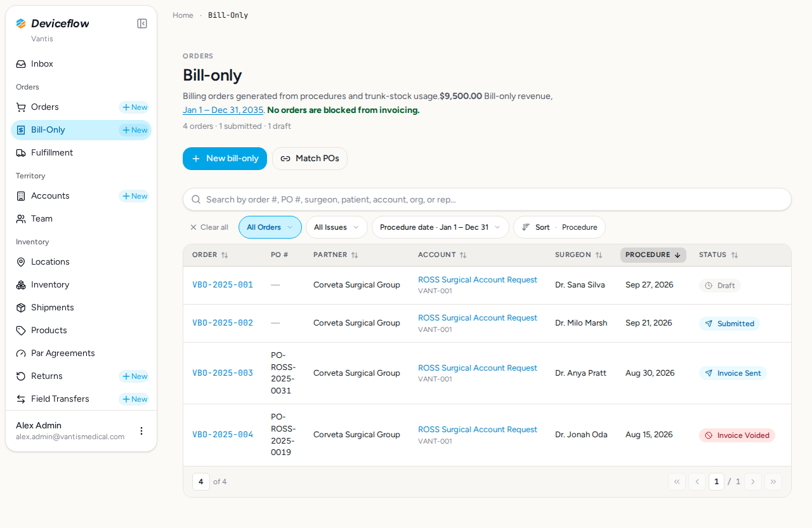Click the Fulfillment truck icon
The image size is (812, 528).
click(x=21, y=153)
